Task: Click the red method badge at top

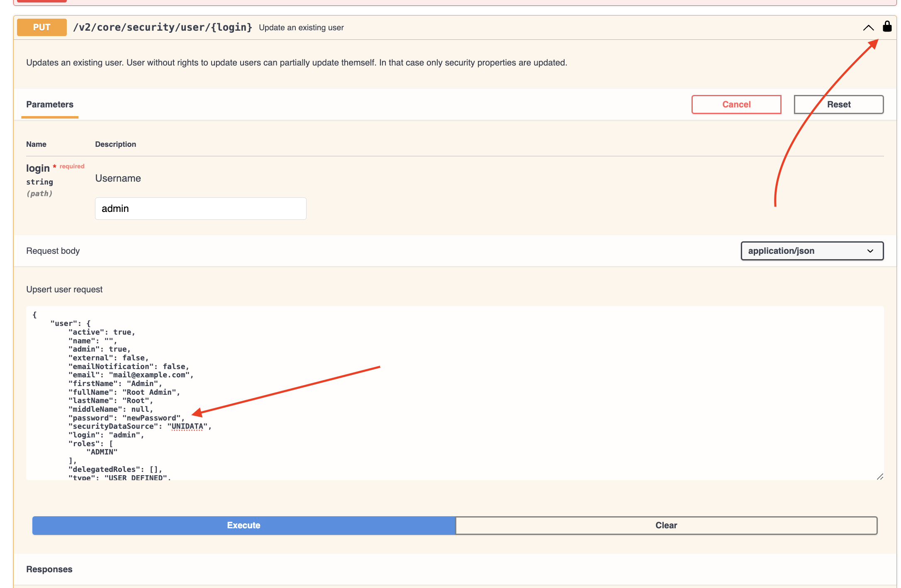Action: click(41, 1)
